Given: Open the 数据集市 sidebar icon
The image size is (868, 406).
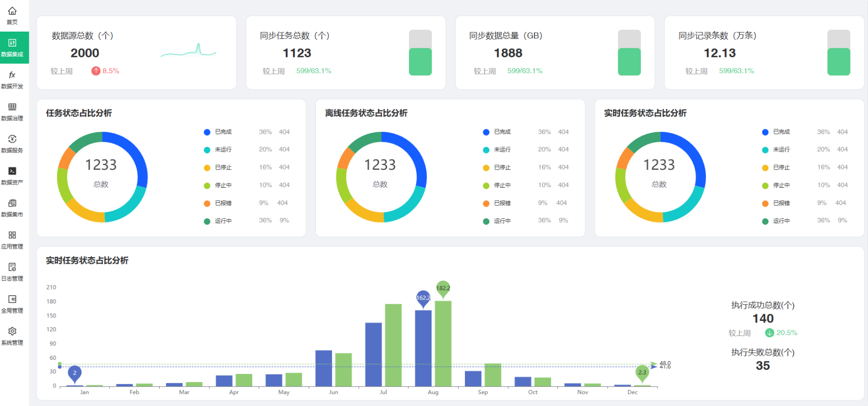Looking at the screenshot, I should [12, 203].
